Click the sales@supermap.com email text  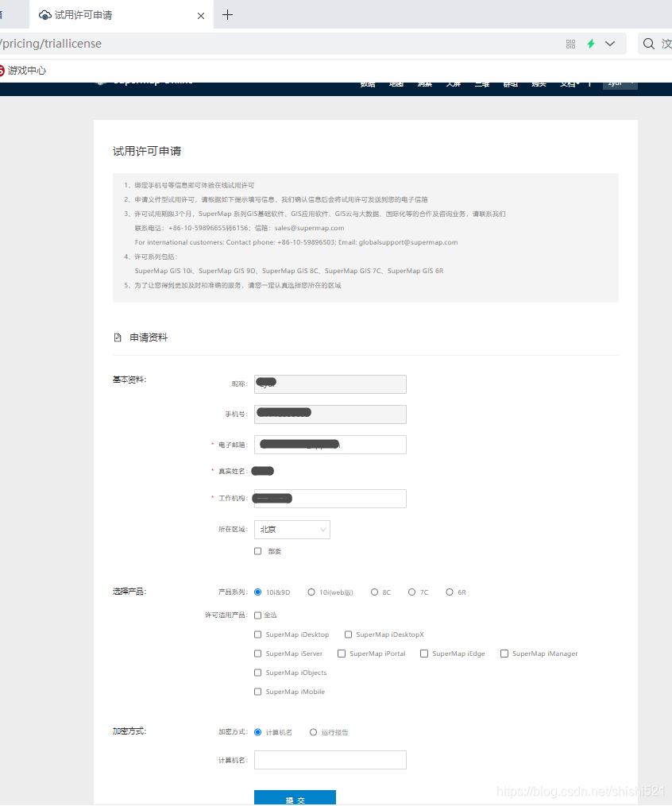[x=309, y=228]
